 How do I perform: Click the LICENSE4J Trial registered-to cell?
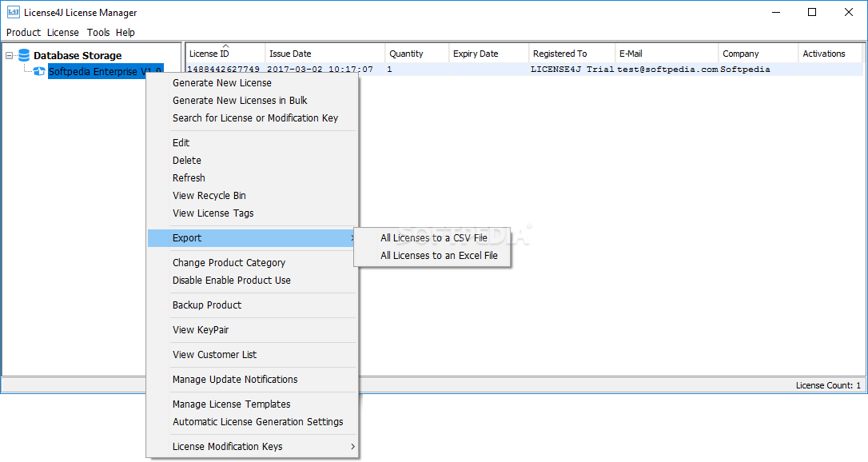pyautogui.click(x=571, y=70)
